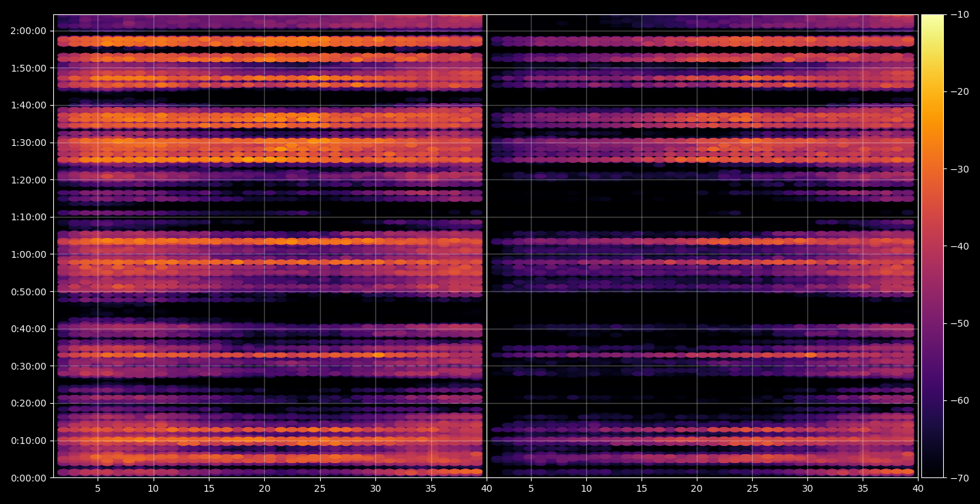This screenshot has height=504, width=980.
Task: Select x-axis label 10 of left heatmap
Action: 153,488
